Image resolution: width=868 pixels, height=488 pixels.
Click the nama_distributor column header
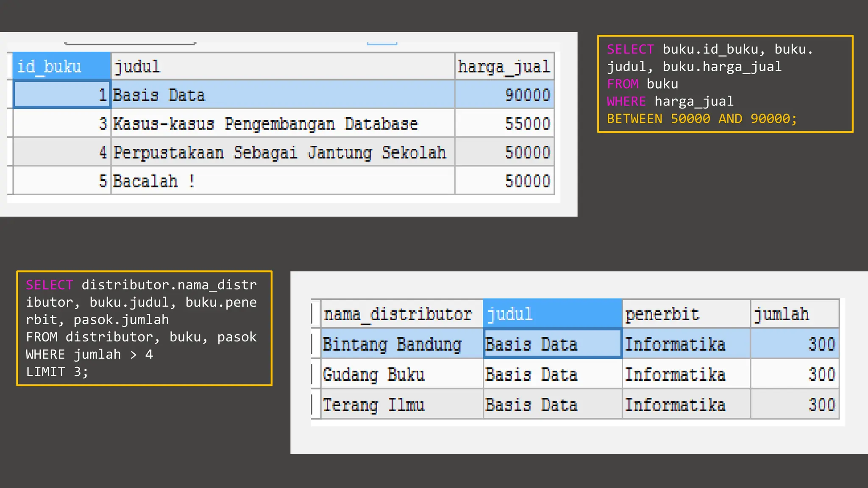(x=401, y=314)
